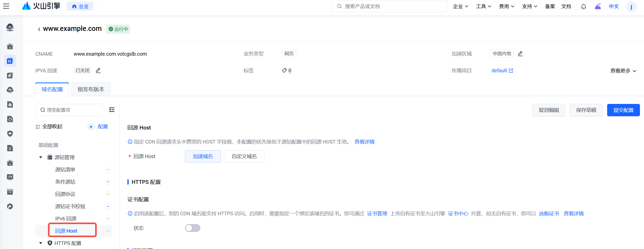The height and width of the screenshot is (249, 644).
Task: Click the notification bell icon
Action: (583, 7)
